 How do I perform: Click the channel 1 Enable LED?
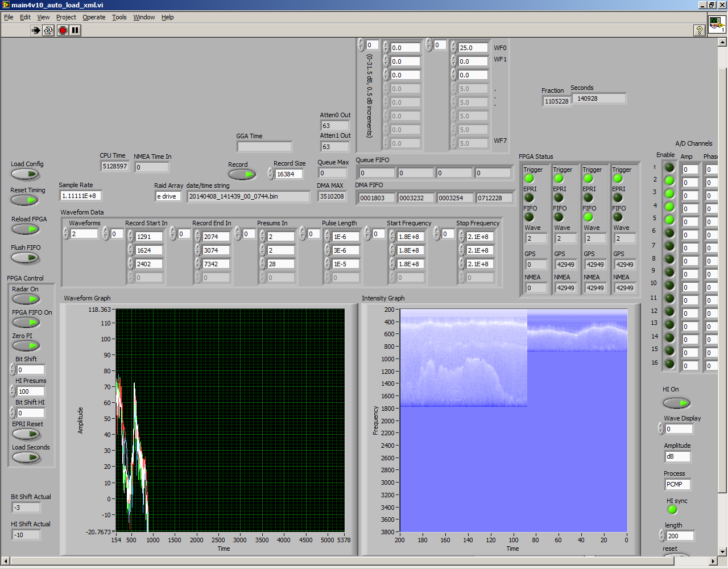tap(669, 168)
